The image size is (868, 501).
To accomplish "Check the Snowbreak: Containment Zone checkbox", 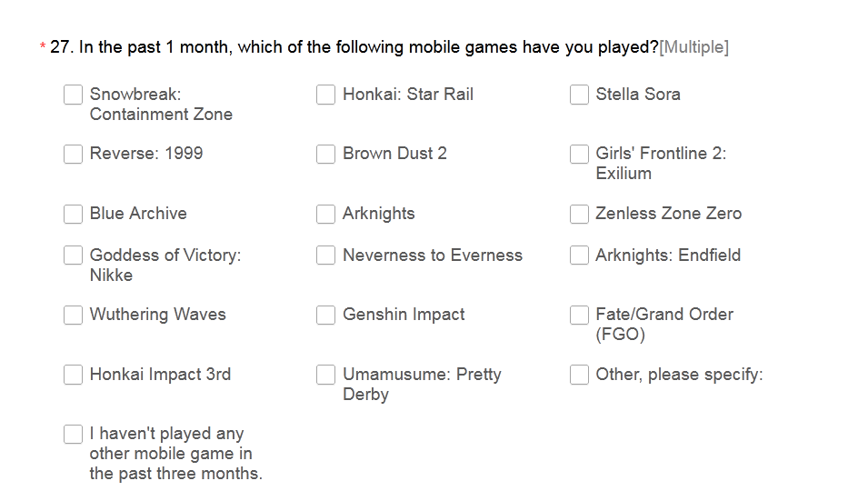I will pos(73,95).
